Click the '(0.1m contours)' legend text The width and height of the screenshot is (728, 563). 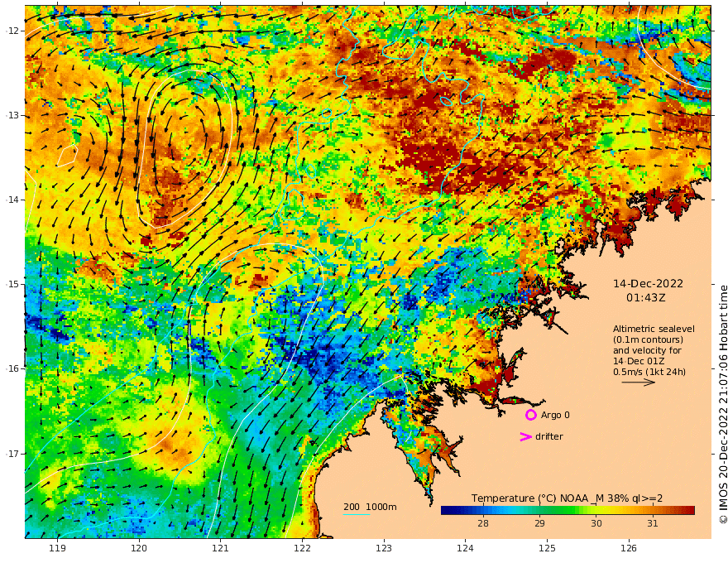pyautogui.click(x=648, y=339)
